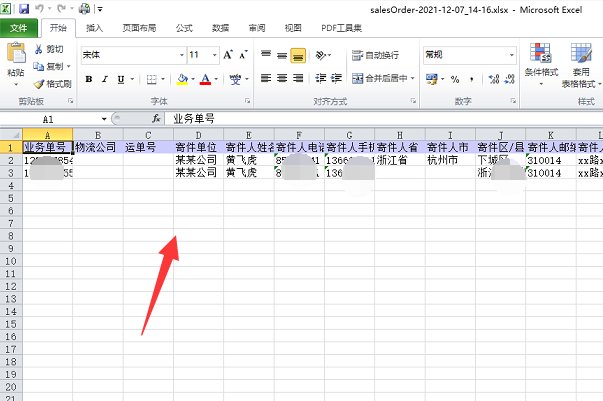Click the Save icon in quick access toolbar
This screenshot has height=401, width=603.
click(x=24, y=8)
